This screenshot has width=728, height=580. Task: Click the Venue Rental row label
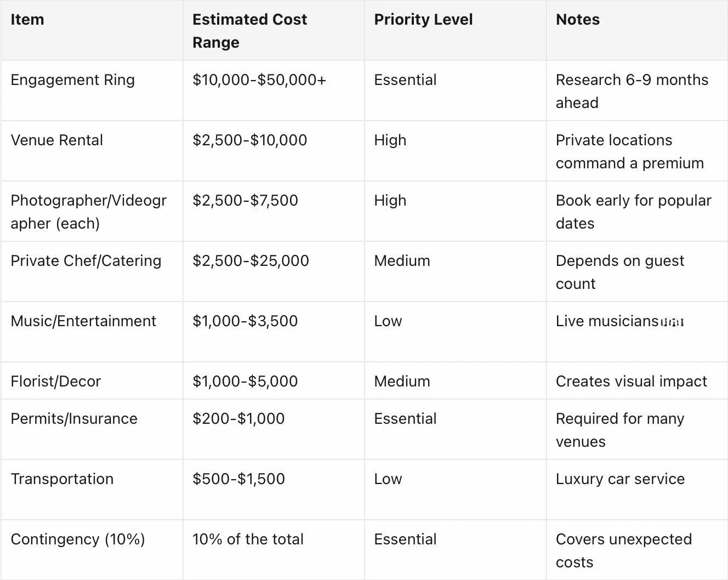click(56, 140)
